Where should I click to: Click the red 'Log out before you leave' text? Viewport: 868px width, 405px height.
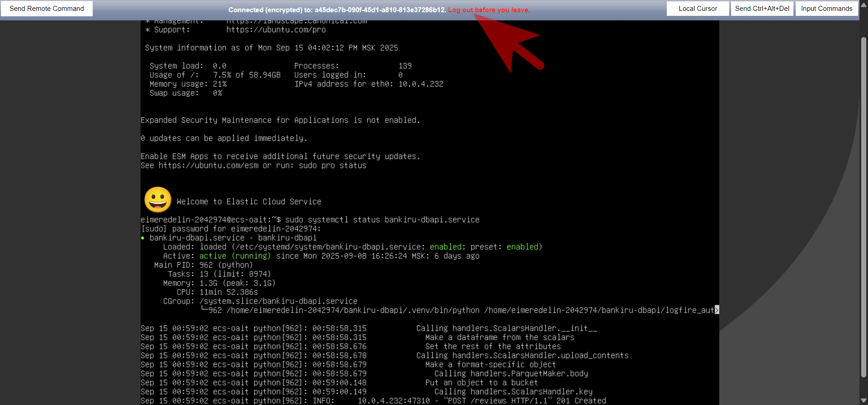pyautogui.click(x=489, y=10)
